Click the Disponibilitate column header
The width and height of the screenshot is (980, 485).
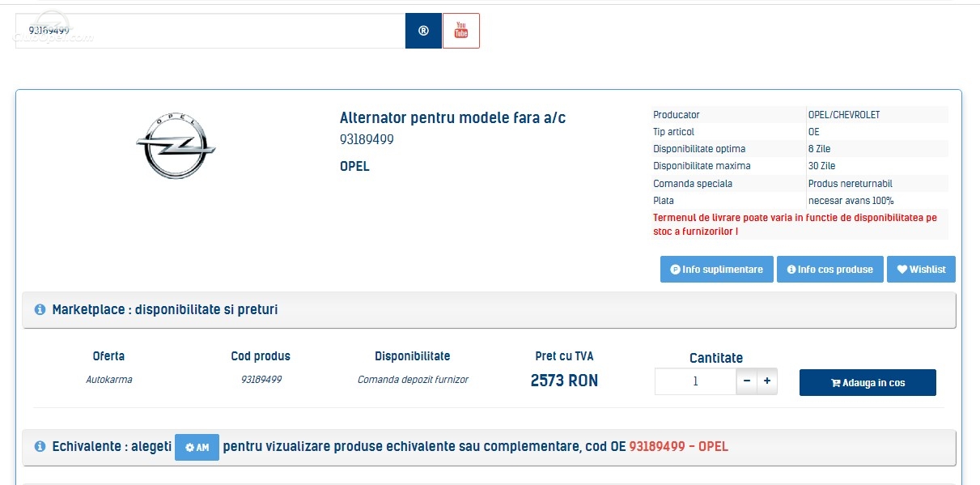413,356
